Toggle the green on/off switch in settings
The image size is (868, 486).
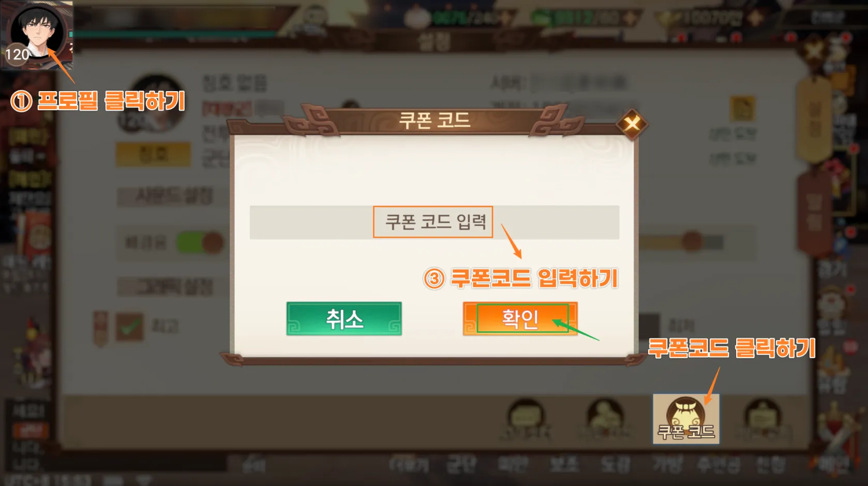coord(200,242)
